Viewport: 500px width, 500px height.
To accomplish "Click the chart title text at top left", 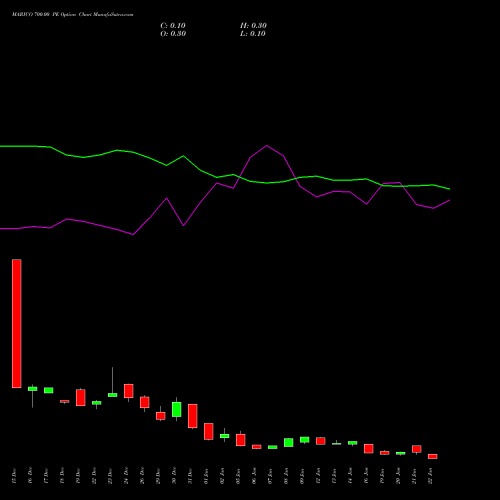I will tap(72, 15).
